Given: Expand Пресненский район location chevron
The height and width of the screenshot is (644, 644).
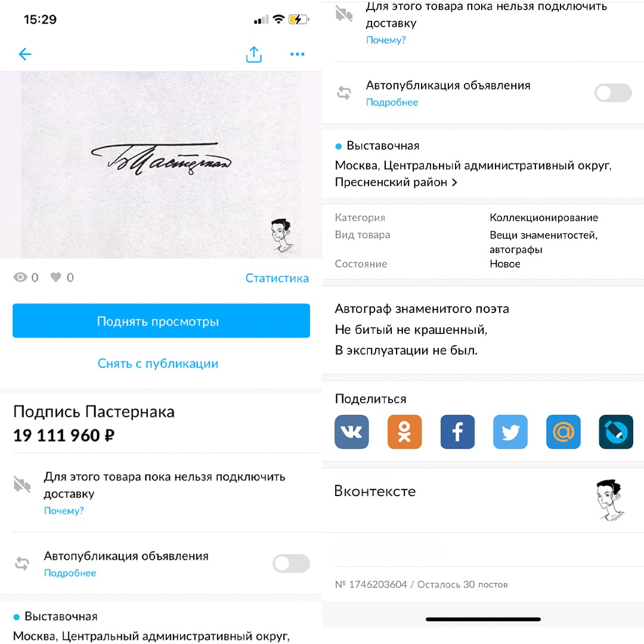Looking at the screenshot, I should click(454, 182).
